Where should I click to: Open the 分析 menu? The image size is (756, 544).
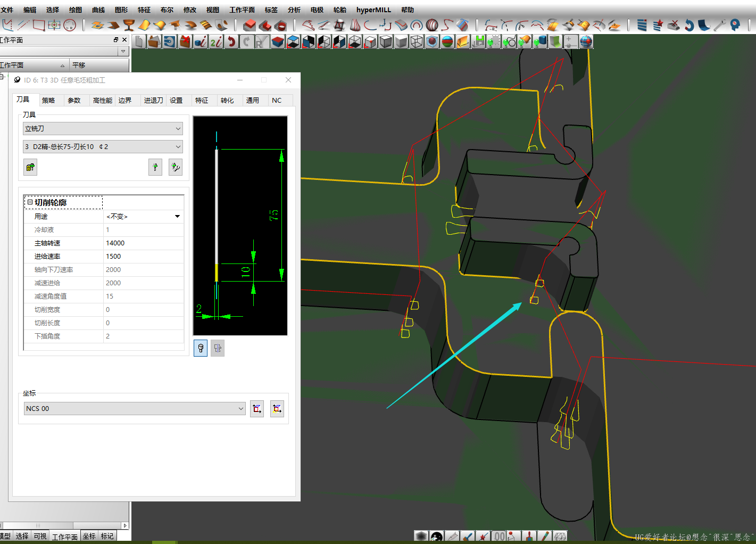[x=294, y=10]
